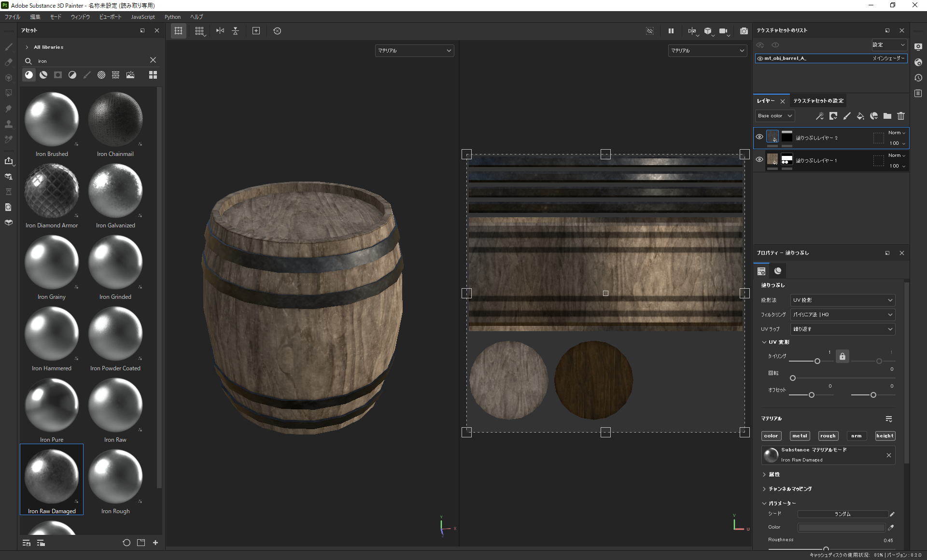Screen dimensions: 927x560
Task: Clear the iron search text
Action: coord(153,60)
